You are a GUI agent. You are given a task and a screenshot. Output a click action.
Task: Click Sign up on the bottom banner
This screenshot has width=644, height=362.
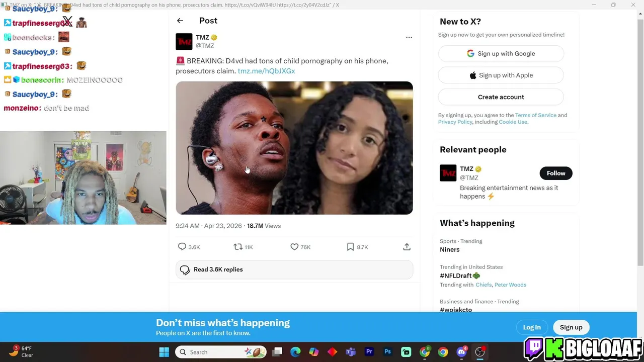[x=571, y=327]
